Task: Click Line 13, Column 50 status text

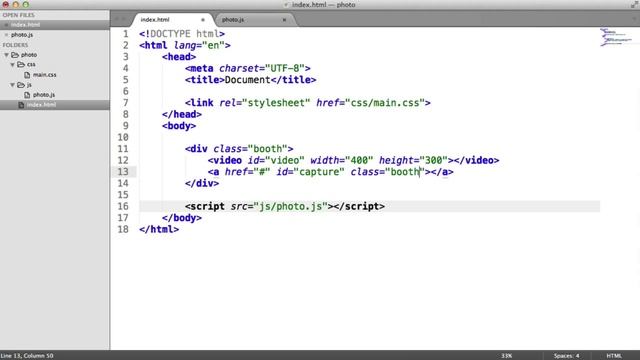Action: tap(27, 356)
